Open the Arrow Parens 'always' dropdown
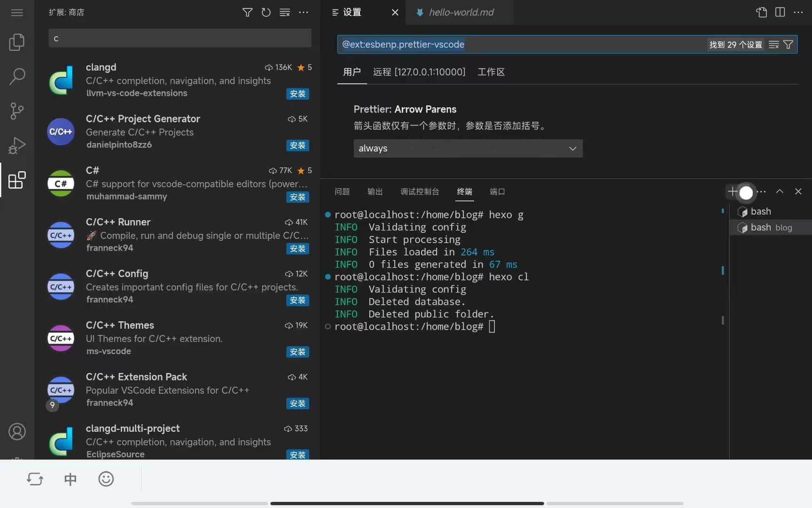 point(468,149)
